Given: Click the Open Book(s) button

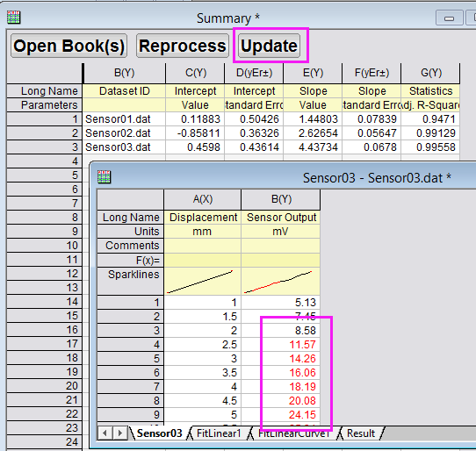Looking at the screenshot, I should tap(69, 46).
